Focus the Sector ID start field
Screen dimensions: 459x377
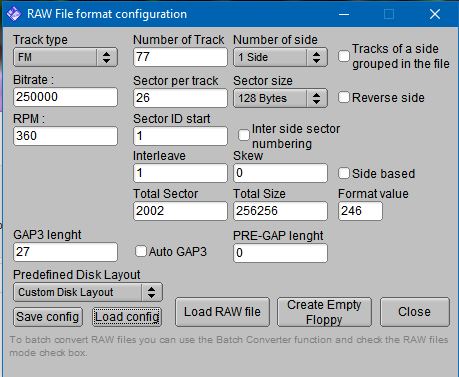pos(180,136)
